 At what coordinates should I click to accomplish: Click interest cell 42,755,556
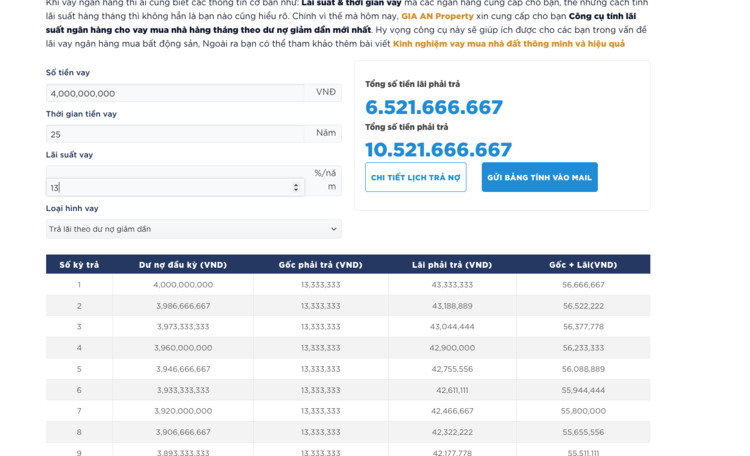(x=452, y=369)
